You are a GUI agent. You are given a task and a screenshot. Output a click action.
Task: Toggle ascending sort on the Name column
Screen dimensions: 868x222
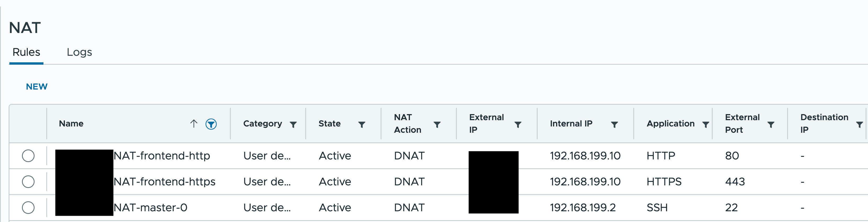(x=194, y=124)
